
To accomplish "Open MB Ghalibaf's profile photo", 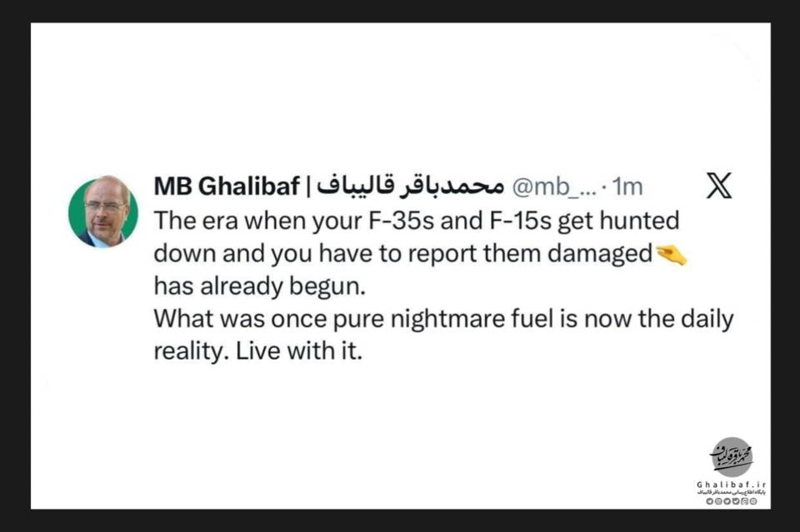I will point(103,211).
